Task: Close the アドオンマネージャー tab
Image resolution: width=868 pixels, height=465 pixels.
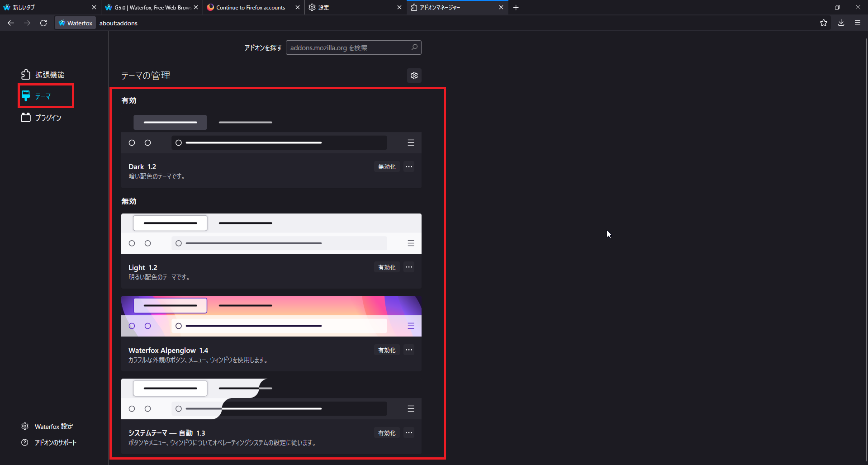Action: click(x=501, y=7)
